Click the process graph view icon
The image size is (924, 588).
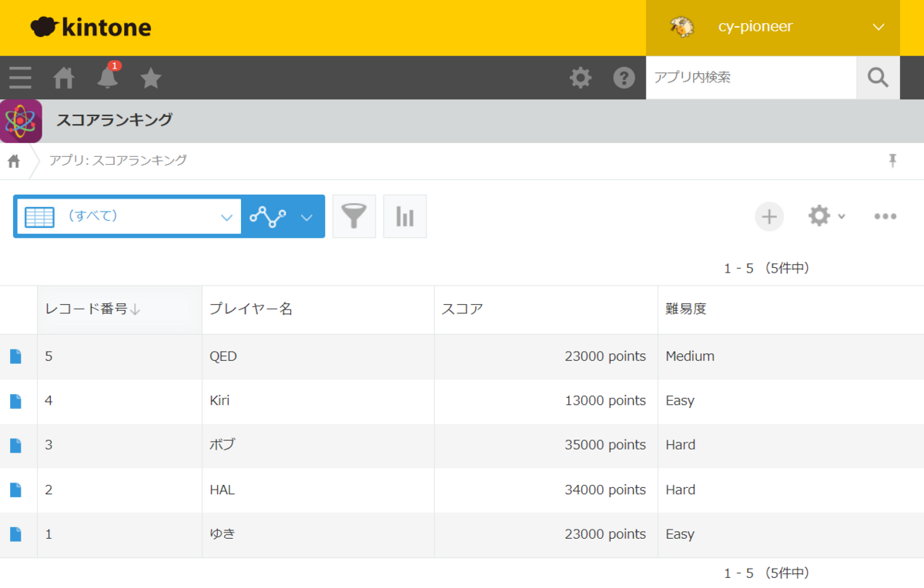[268, 217]
